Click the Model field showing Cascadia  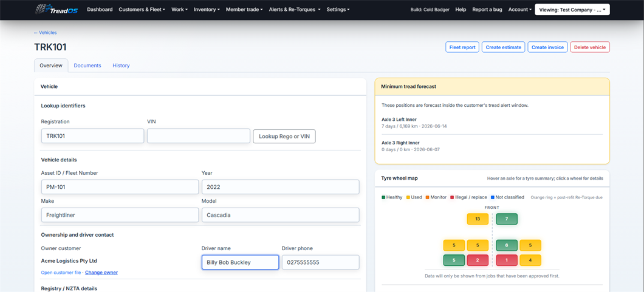(281, 215)
